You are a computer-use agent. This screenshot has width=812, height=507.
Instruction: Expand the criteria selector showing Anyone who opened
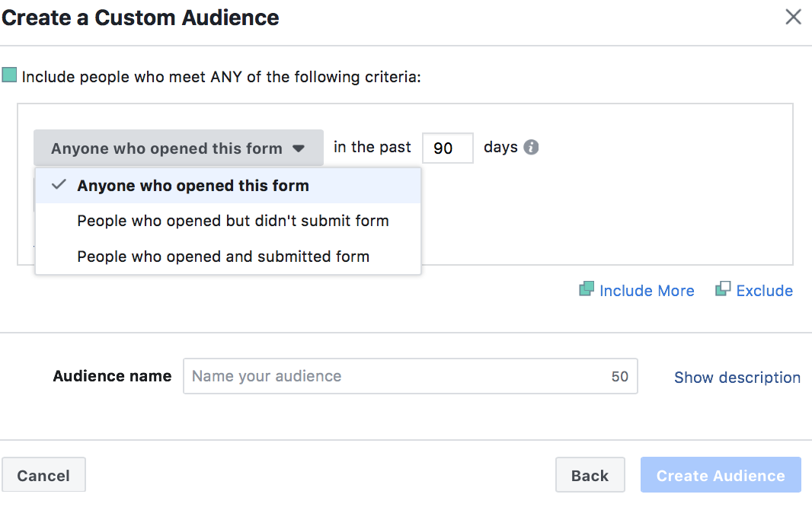point(178,148)
